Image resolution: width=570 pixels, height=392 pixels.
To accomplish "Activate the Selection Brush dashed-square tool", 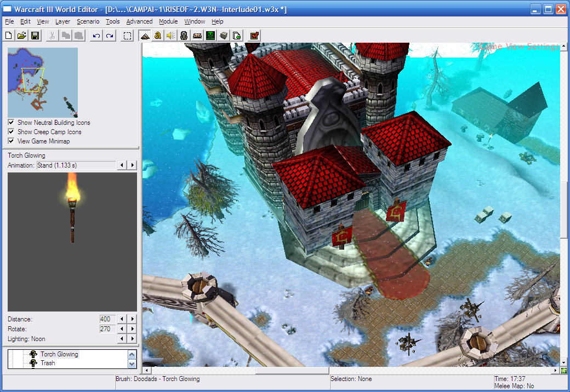I will [127, 36].
